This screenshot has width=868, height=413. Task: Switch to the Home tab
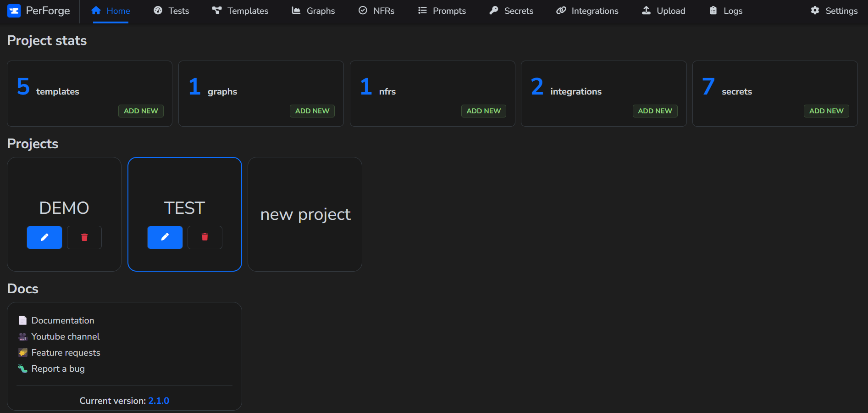pyautogui.click(x=110, y=10)
